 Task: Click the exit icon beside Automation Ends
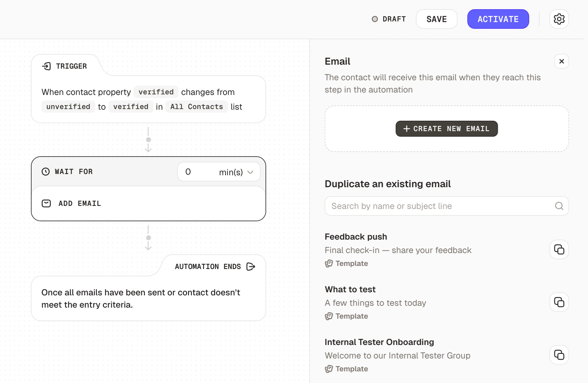coord(251,267)
